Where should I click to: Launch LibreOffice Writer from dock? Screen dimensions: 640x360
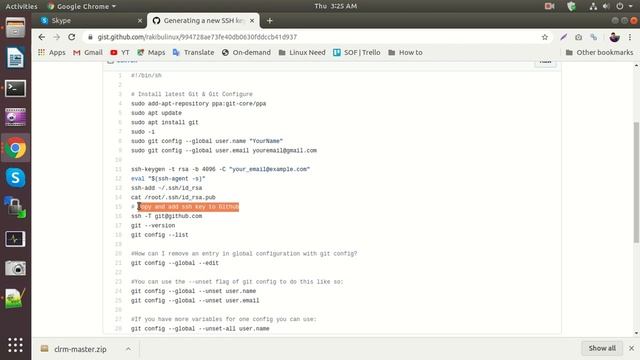pyautogui.click(x=15, y=58)
